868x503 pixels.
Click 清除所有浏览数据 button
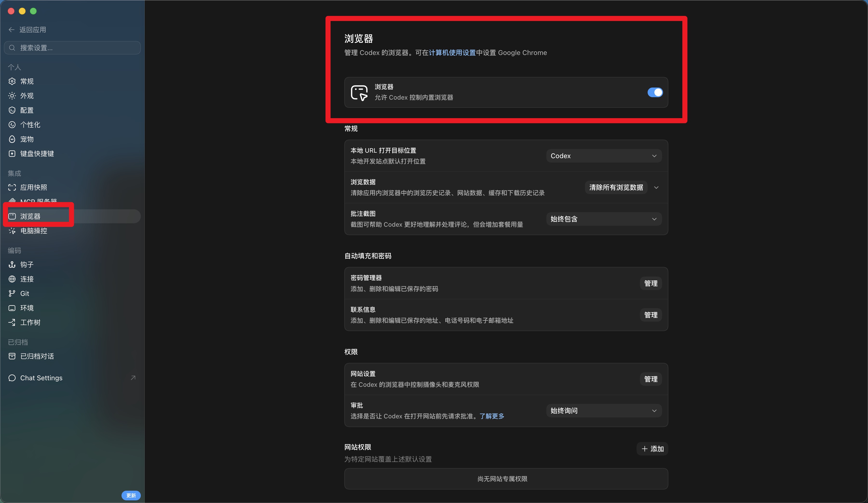click(616, 187)
